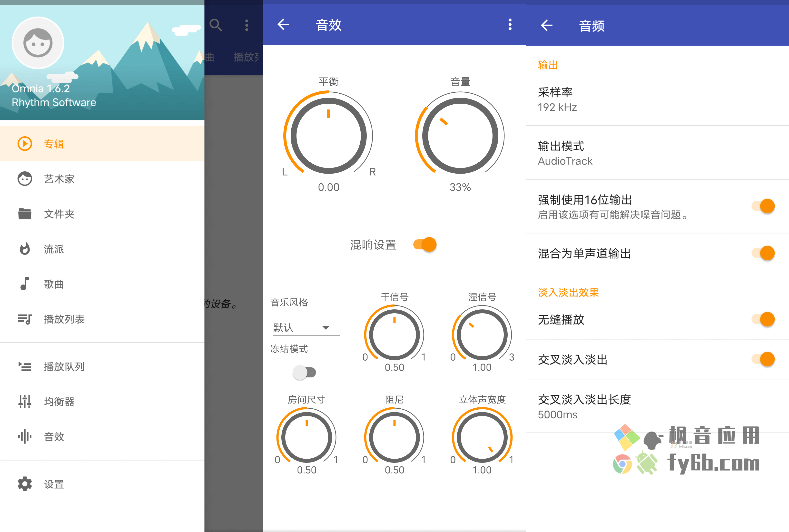Click the user avatar in the drawer header
The image size is (789, 532).
38,43
